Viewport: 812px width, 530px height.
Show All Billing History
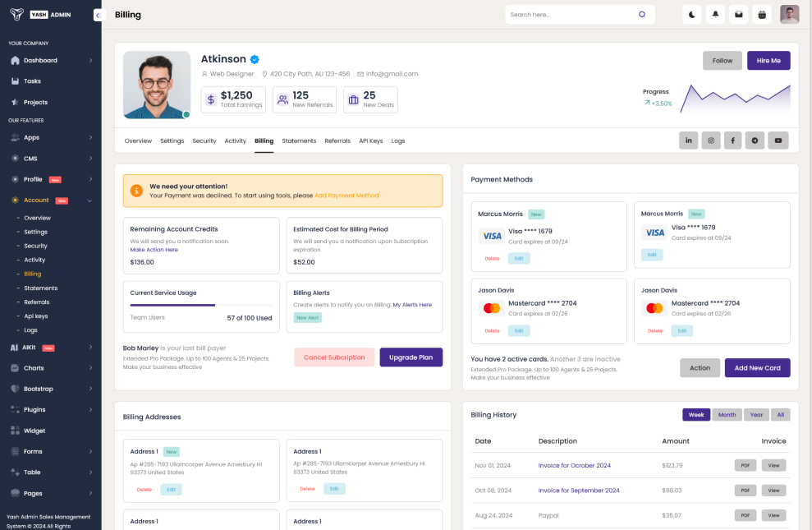[781, 414]
